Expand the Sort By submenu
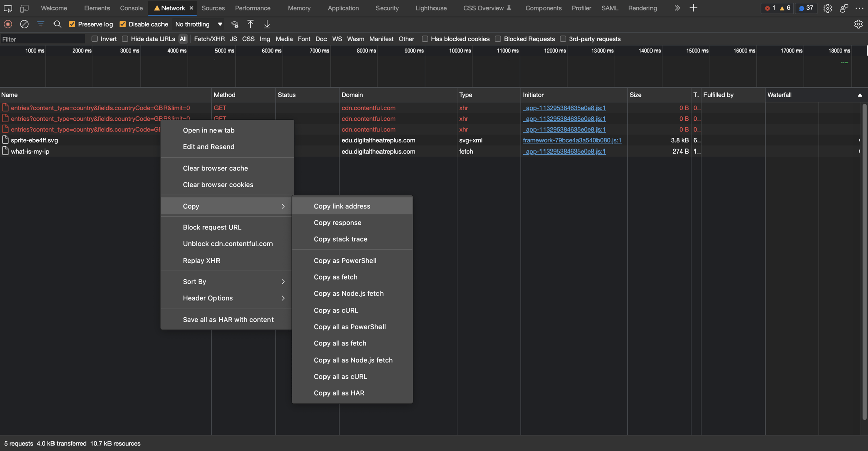 tap(227, 282)
